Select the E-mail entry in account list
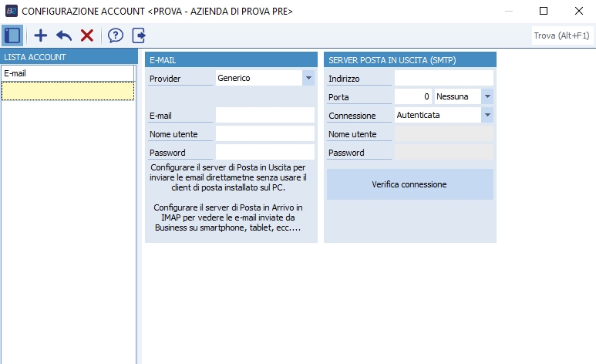This screenshot has height=364, width=596. (x=68, y=73)
